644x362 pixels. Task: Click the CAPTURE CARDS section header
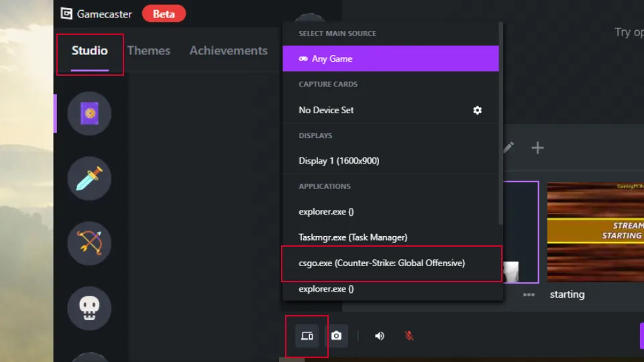tap(328, 84)
